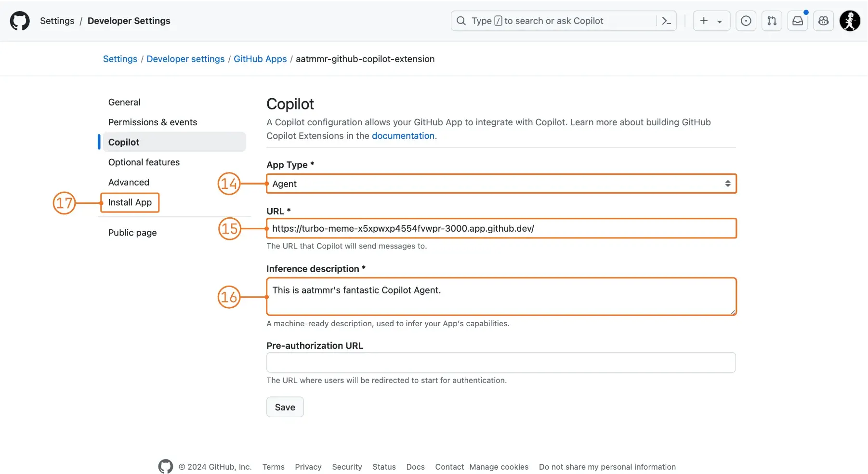Open the Status footer link
The height and width of the screenshot is (474, 868).
pyautogui.click(x=384, y=467)
